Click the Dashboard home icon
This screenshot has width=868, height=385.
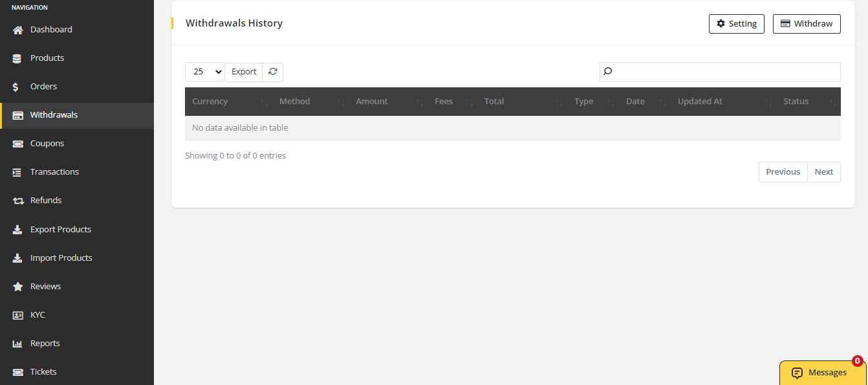click(x=17, y=30)
